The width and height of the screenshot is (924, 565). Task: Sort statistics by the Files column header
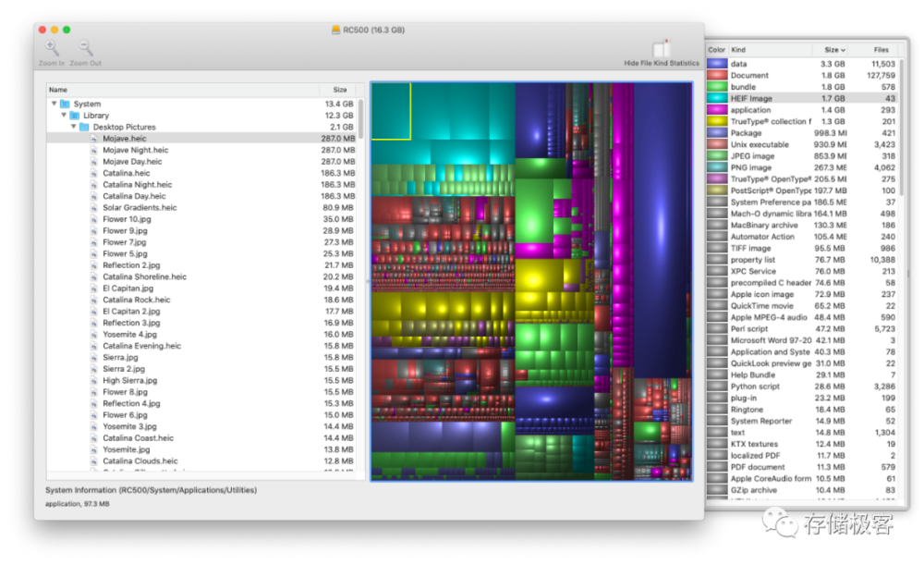[881, 50]
